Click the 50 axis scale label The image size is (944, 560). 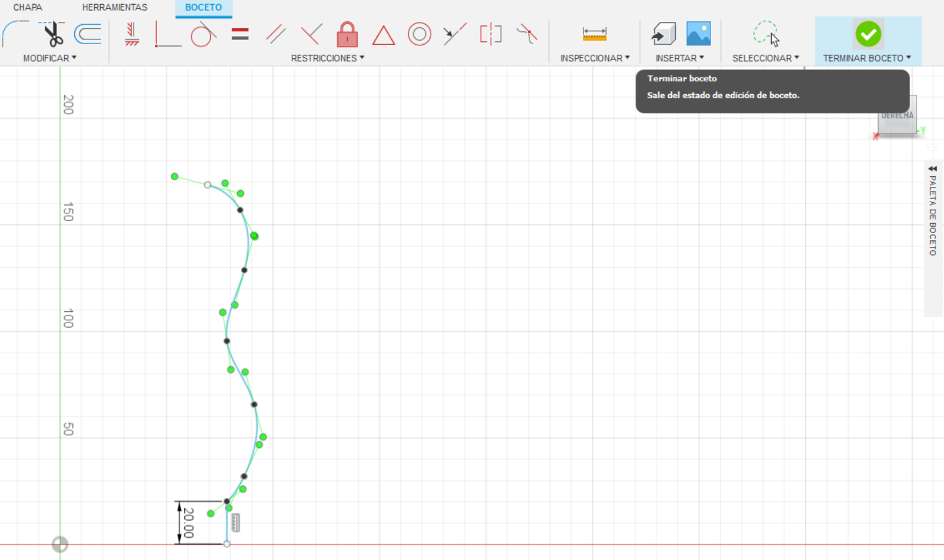[x=67, y=429]
